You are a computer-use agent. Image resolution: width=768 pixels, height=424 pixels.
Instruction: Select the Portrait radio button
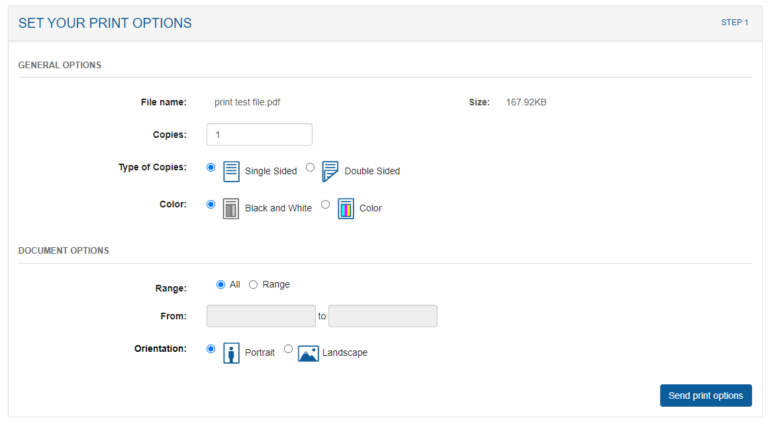click(211, 349)
